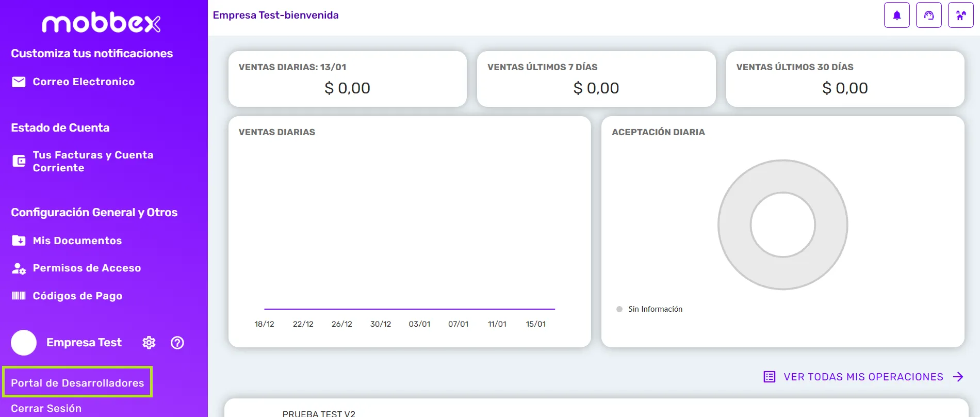Open the help question mark icon
Screen dimensions: 980x417
pyautogui.click(x=177, y=343)
